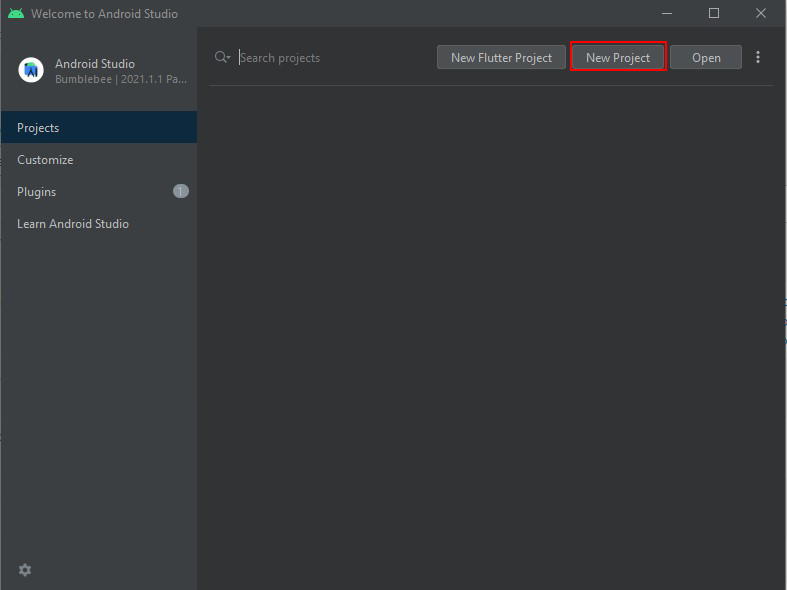Click the Android Studio product name label
The width and height of the screenshot is (787, 590).
(95, 64)
